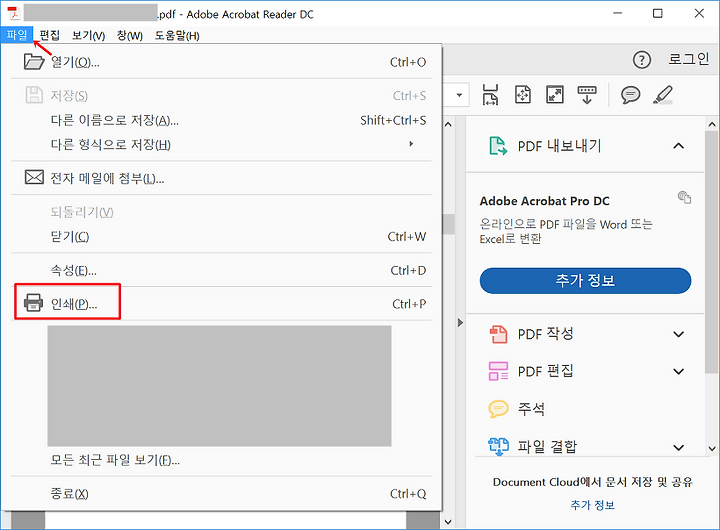Viewport: 720px width, 530px height.
Task: Open the 보기(V) menu
Action: (x=89, y=35)
